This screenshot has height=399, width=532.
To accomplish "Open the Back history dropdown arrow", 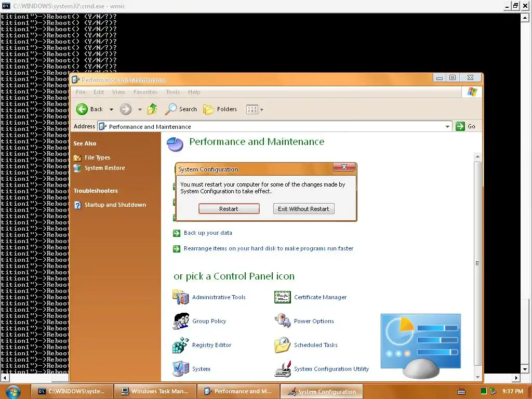I will pyautogui.click(x=111, y=109).
